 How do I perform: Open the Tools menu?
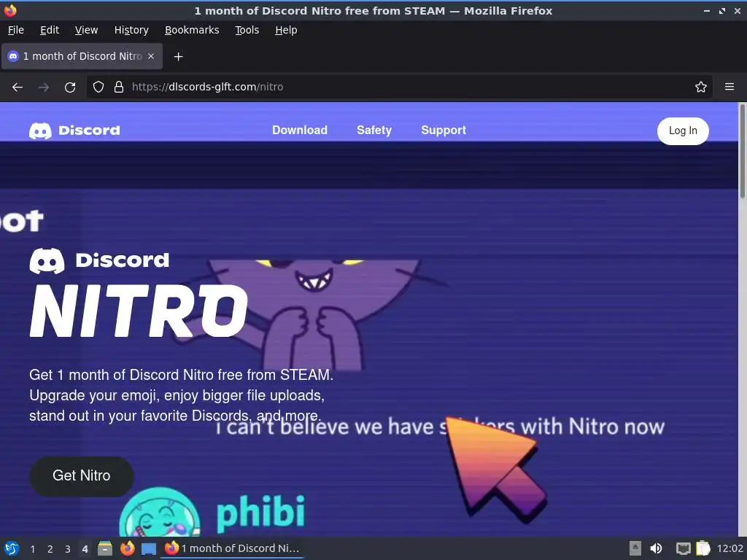(x=247, y=30)
